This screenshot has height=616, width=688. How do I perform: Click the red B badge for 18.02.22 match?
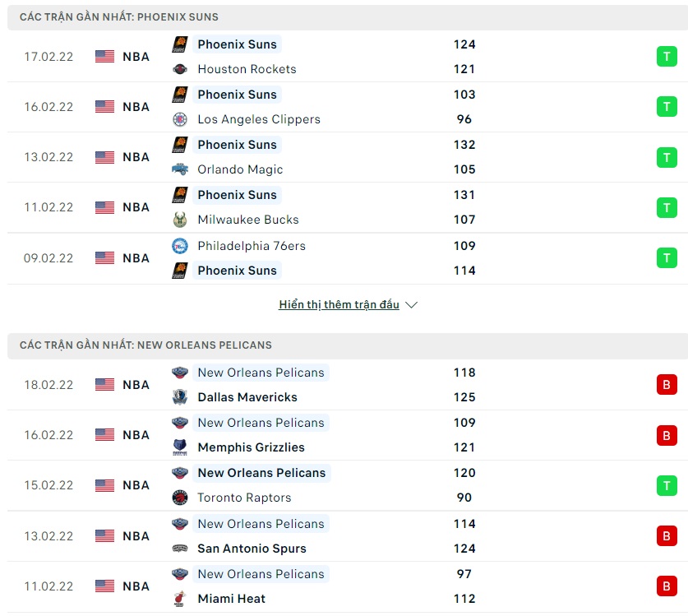coord(666,385)
